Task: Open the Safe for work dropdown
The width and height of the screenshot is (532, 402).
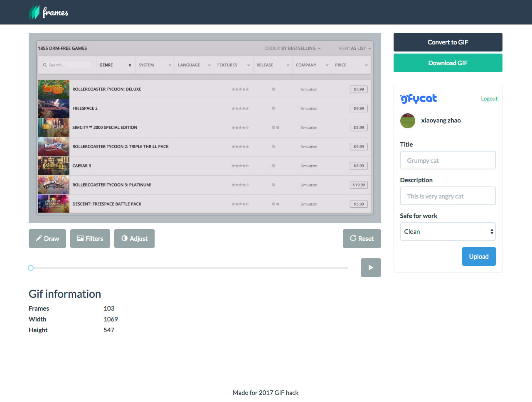Action: pos(448,232)
